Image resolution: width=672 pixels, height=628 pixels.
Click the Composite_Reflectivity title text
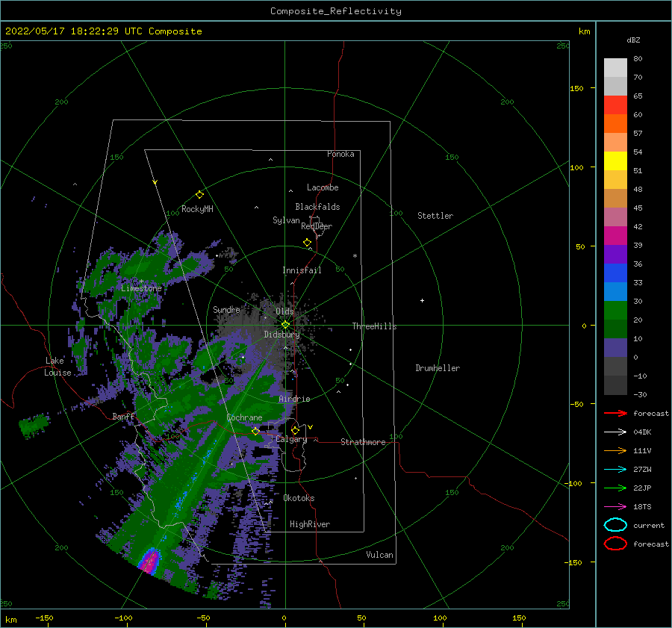click(336, 11)
